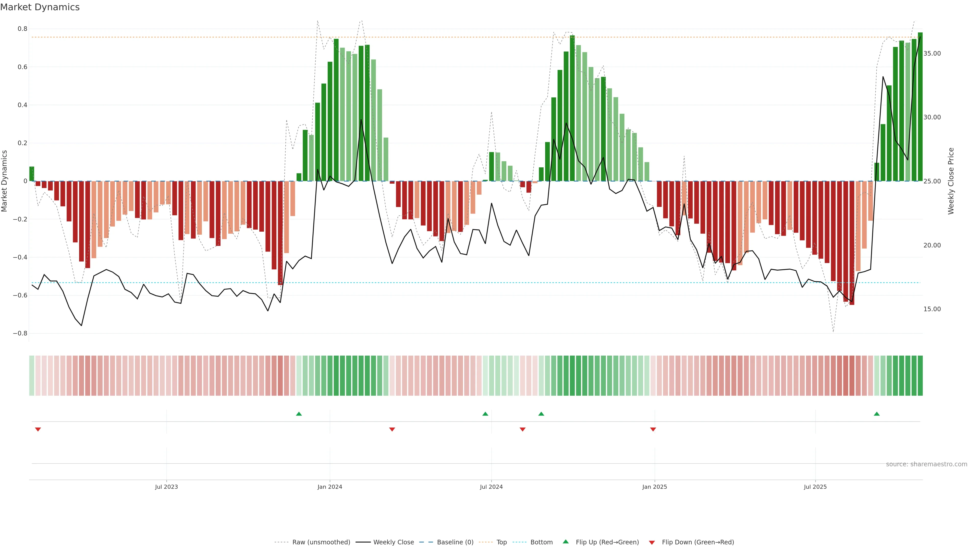Viewport: 980px width, 551px height.
Task: Click green flip-up marker before Jan 2024
Action: point(299,414)
